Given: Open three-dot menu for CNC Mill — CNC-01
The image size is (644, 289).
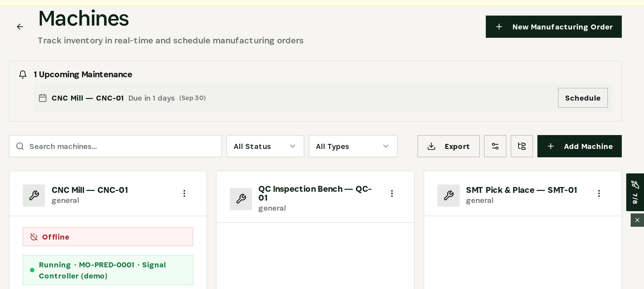Looking at the screenshot, I should coord(184,193).
